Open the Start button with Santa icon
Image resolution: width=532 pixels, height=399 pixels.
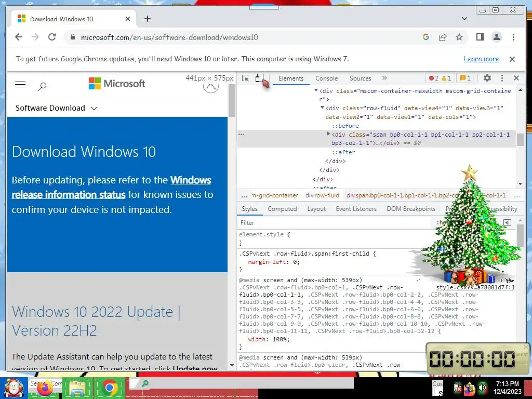coord(14,388)
